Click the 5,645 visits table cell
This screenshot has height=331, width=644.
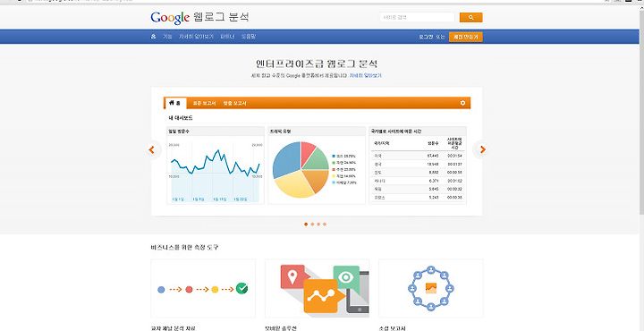pyautogui.click(x=435, y=190)
